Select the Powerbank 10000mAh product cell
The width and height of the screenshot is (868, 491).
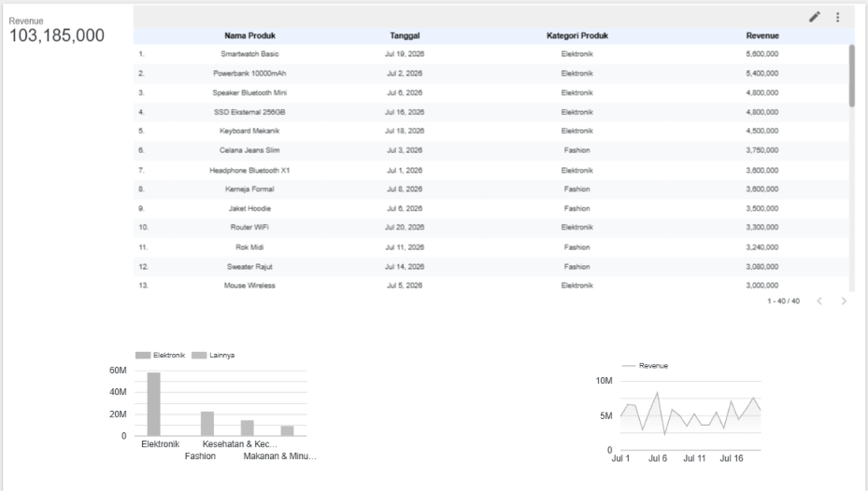(x=249, y=73)
